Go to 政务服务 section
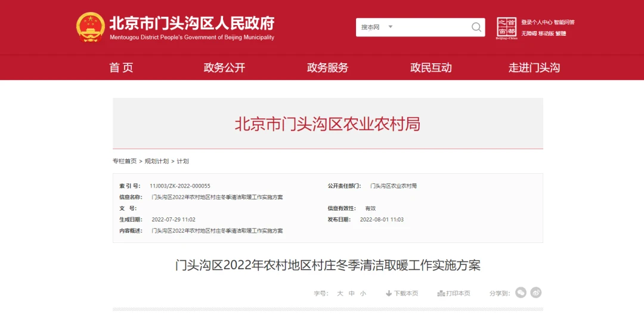This screenshot has height=314, width=644. [327, 67]
